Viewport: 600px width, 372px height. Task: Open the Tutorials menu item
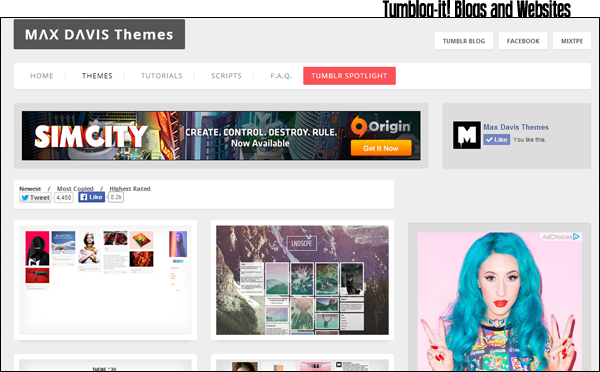pos(161,76)
